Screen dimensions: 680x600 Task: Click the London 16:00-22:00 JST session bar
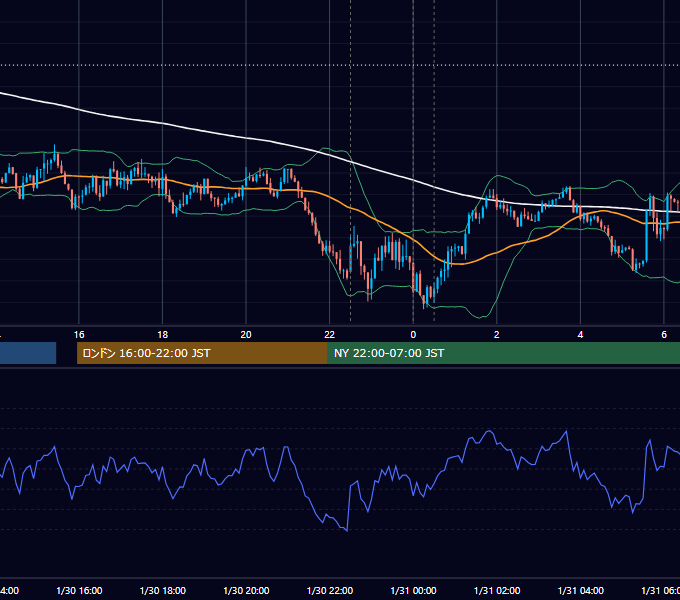[202, 353]
